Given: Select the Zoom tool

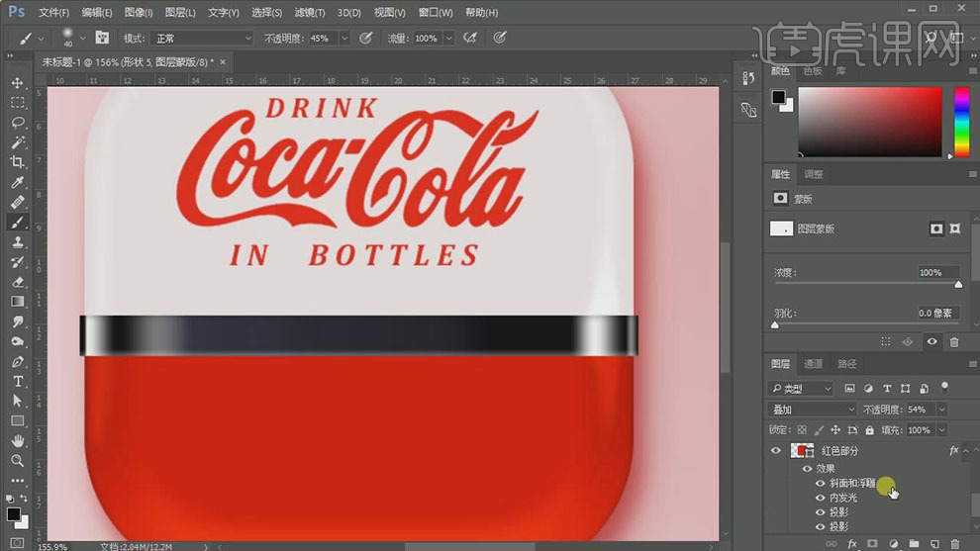Looking at the screenshot, I should pyautogui.click(x=18, y=461).
